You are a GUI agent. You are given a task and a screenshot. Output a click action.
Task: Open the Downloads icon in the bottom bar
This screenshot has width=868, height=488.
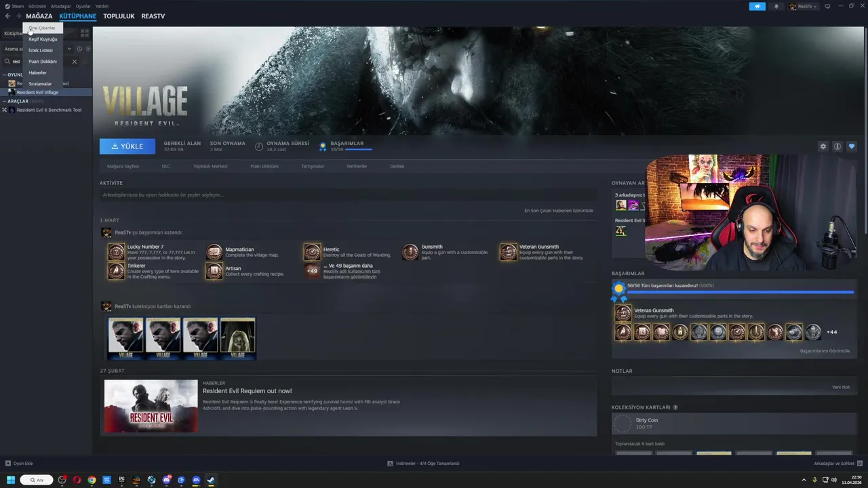(x=390, y=464)
